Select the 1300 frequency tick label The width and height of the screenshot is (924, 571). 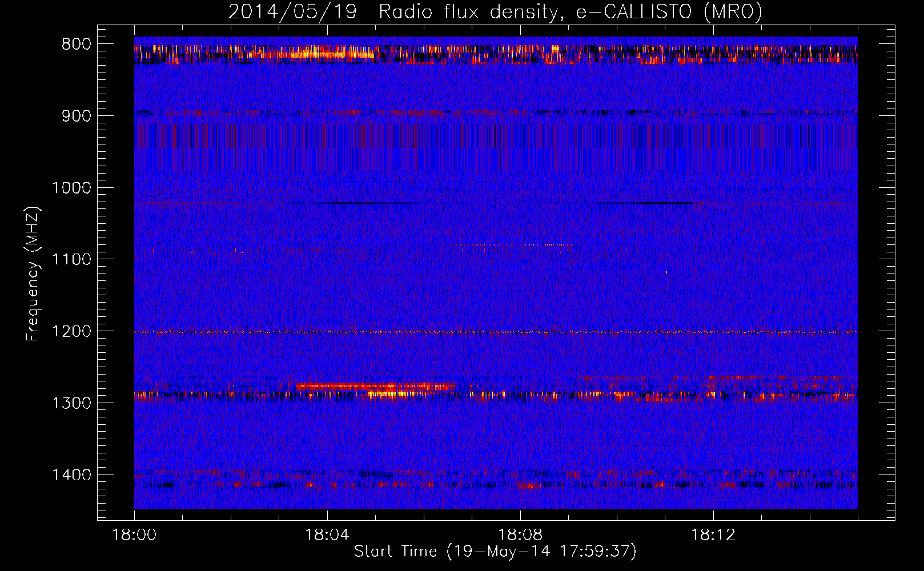click(x=71, y=403)
